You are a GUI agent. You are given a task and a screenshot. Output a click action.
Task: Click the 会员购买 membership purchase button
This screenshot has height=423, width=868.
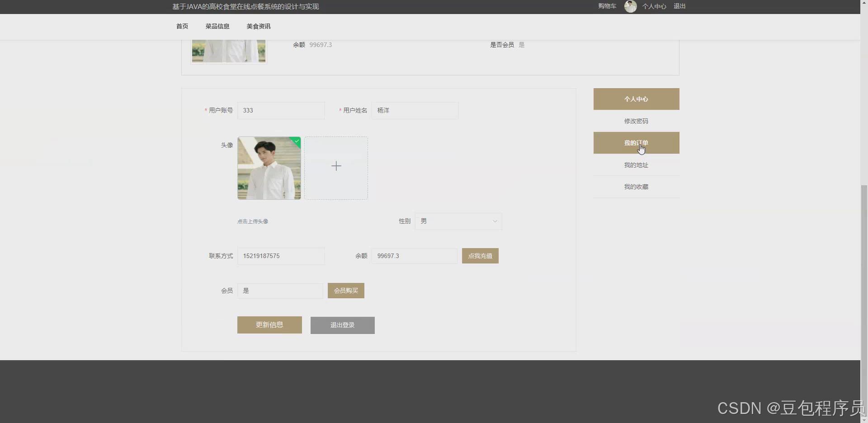345,291
